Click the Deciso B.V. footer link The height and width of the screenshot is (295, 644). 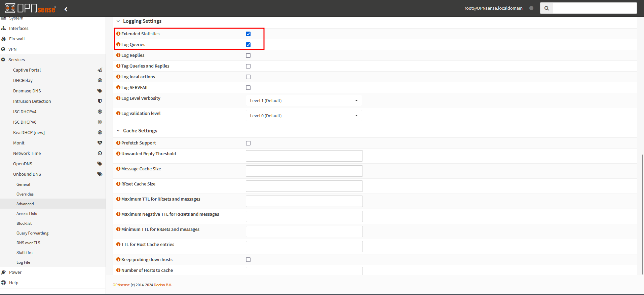(x=162, y=285)
